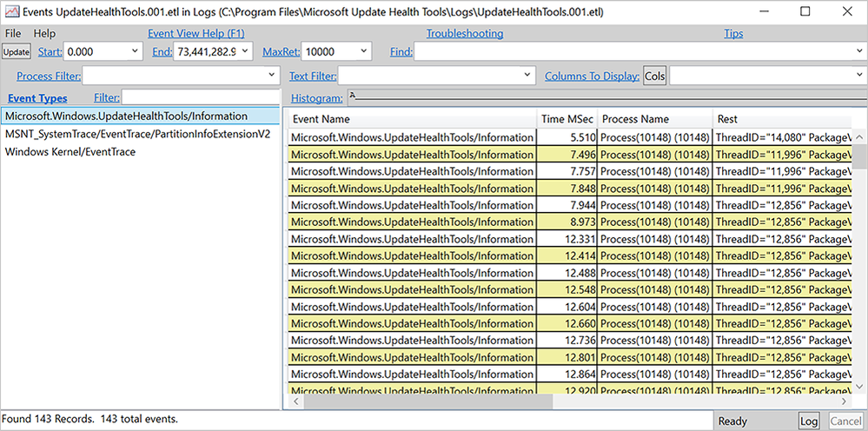
Task: Select the Time MSec cell 8.973
Action: click(x=567, y=222)
